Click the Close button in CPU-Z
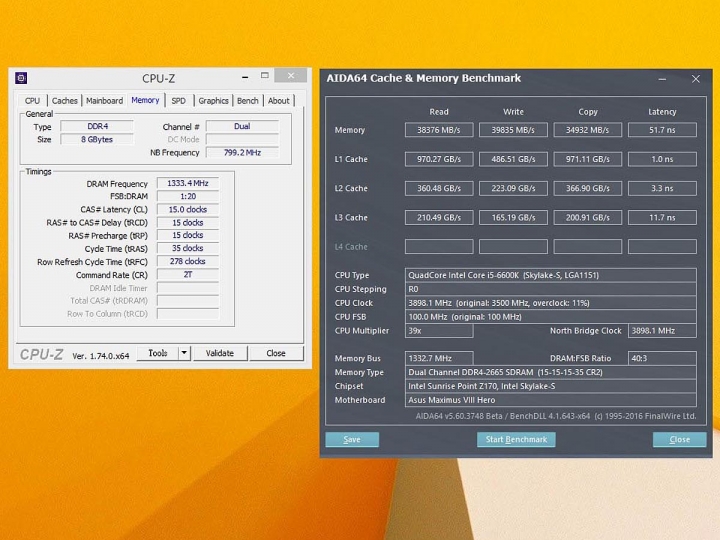This screenshot has width=720, height=540. 276,353
